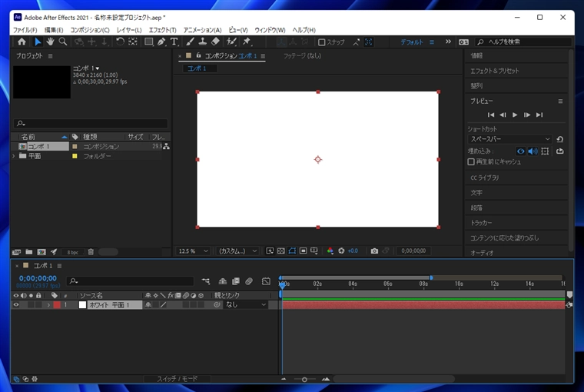Click the デフォルト workspace label

point(412,42)
